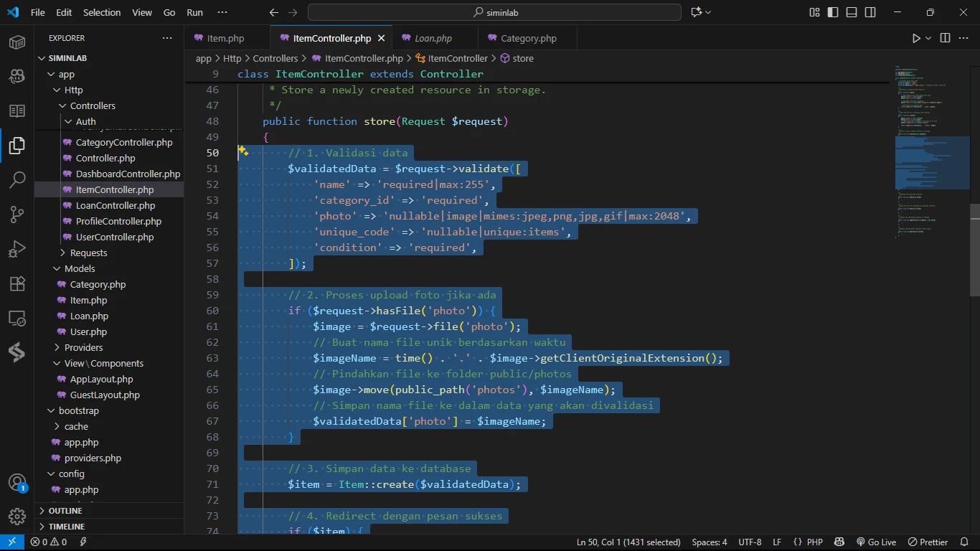Screen dimensions: 980x551
Task: Open the Manage gear icon
Action: [17, 516]
